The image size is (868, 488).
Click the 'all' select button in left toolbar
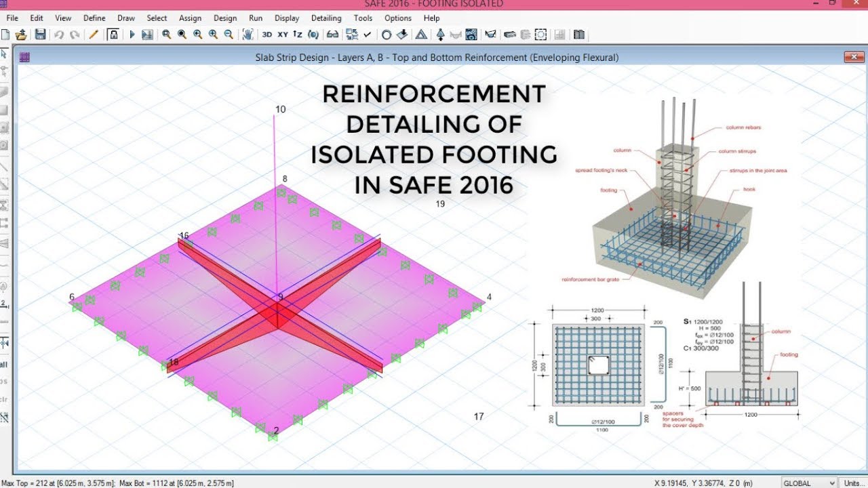pos(3,365)
